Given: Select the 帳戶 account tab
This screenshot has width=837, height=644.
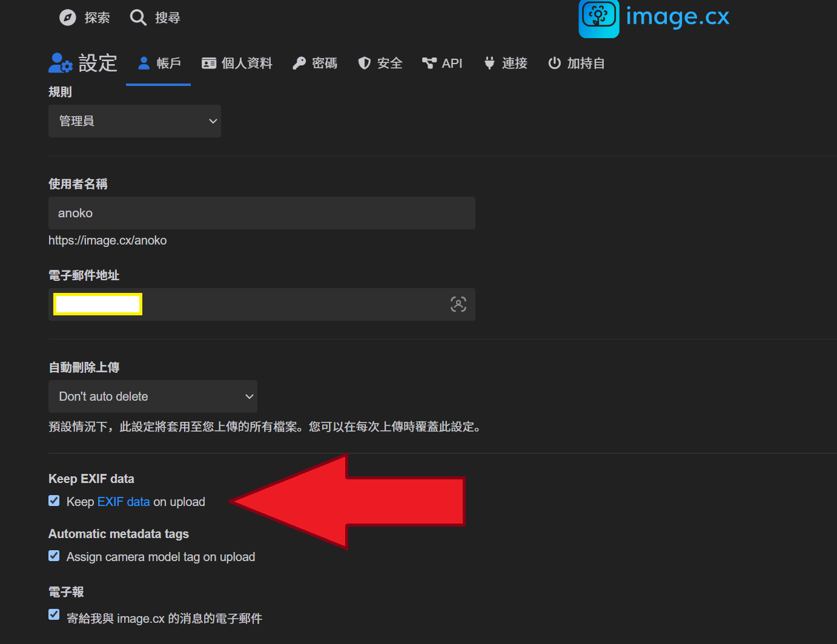Looking at the screenshot, I should click(x=159, y=63).
